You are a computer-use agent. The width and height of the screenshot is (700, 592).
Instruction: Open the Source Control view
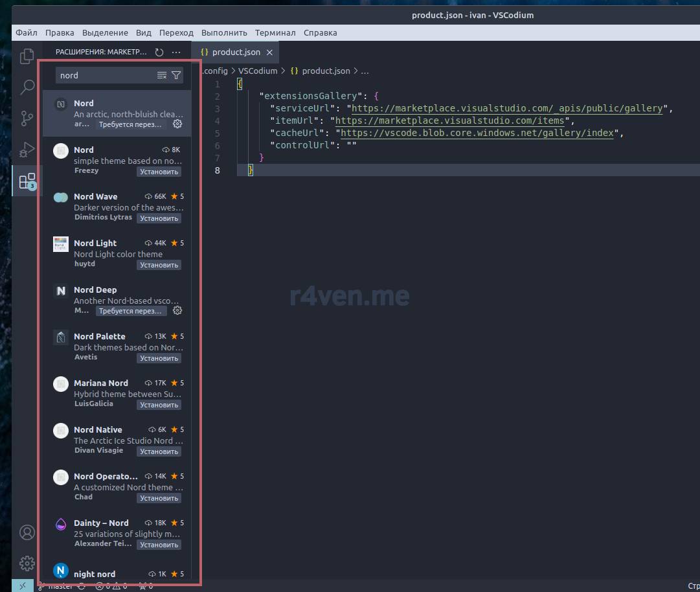coord(27,118)
